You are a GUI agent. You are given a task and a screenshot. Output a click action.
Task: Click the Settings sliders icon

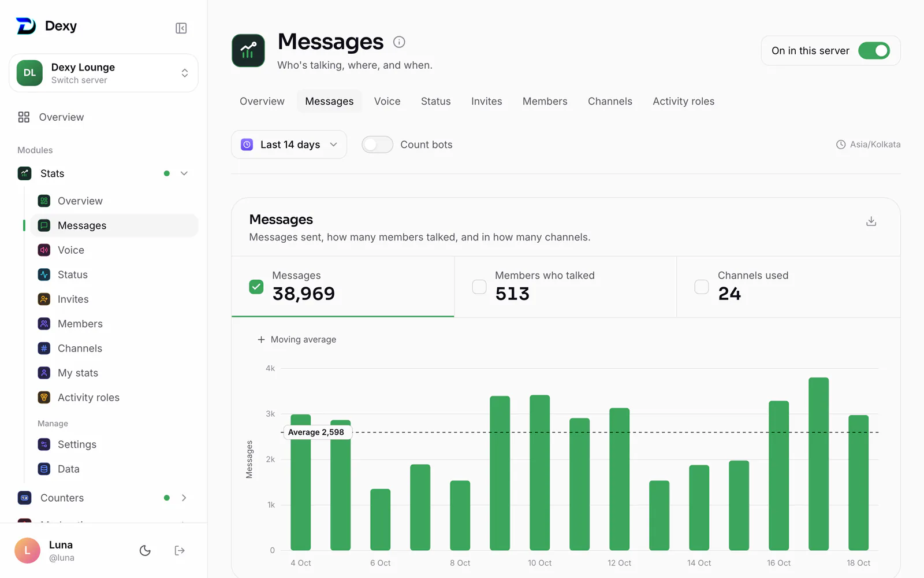(x=44, y=444)
